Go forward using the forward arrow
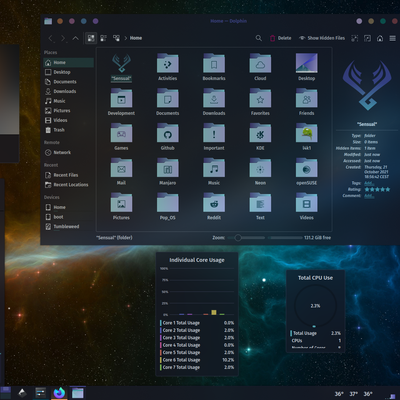The height and width of the screenshot is (400, 400). pyautogui.click(x=63, y=38)
